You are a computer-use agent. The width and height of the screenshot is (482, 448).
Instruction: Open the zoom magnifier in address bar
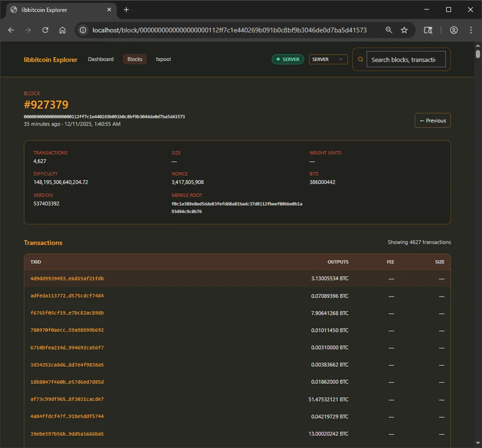(389, 30)
